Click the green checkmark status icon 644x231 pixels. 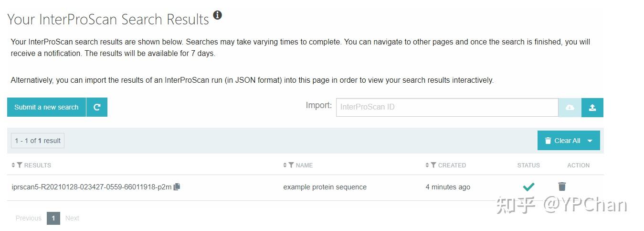528,187
